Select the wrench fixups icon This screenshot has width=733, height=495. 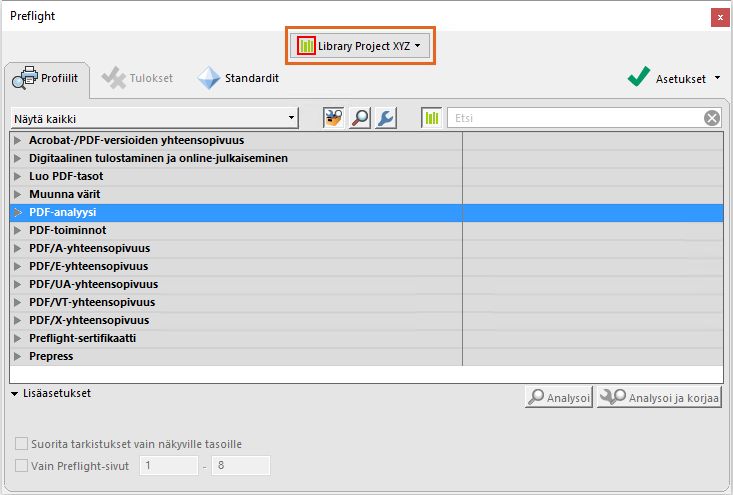pos(386,118)
